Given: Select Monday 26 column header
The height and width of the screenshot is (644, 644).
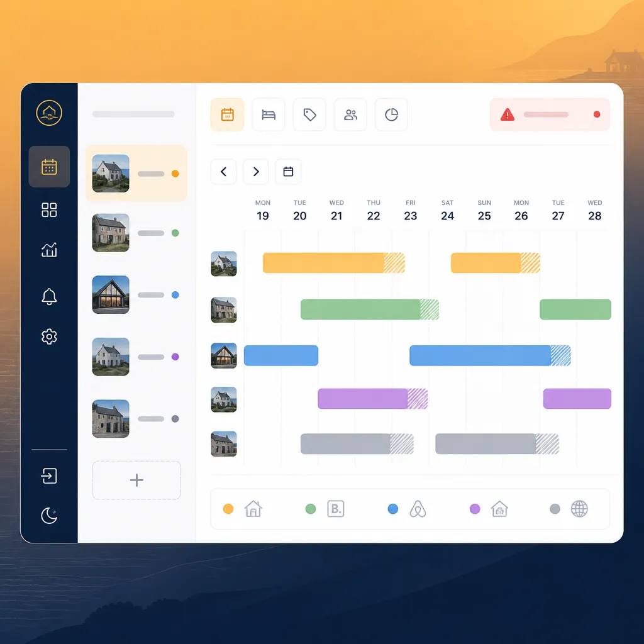Looking at the screenshot, I should pyautogui.click(x=521, y=210).
